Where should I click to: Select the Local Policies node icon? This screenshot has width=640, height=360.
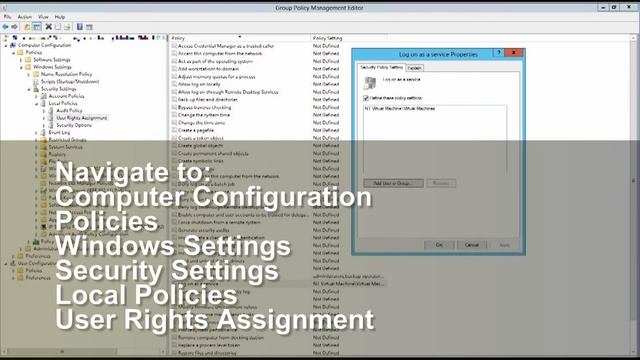coord(43,103)
